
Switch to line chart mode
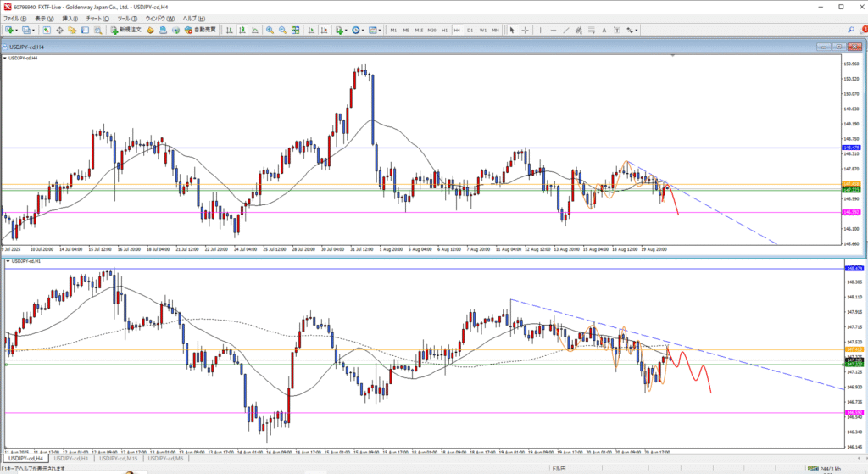254,30
